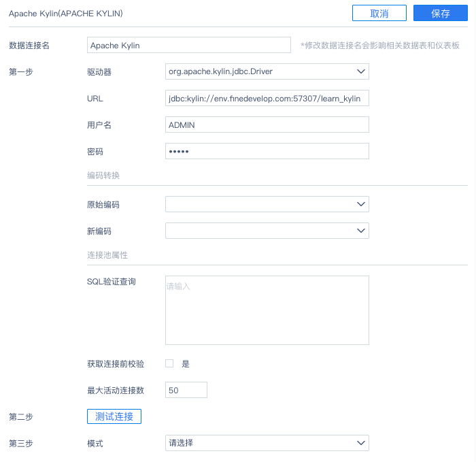The image size is (476, 462).
Task: Click the 修改数据连接名 warning note
Action: tap(380, 46)
